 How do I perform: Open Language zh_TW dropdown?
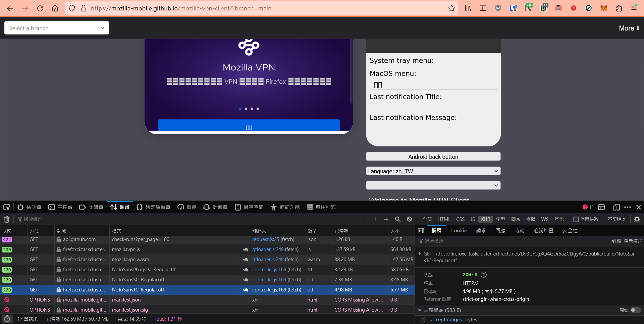(x=433, y=171)
